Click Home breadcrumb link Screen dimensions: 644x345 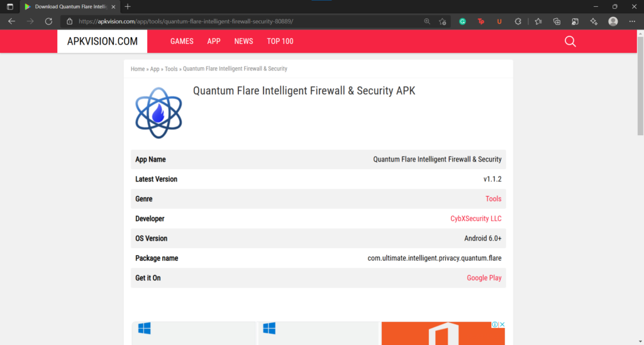tap(138, 69)
